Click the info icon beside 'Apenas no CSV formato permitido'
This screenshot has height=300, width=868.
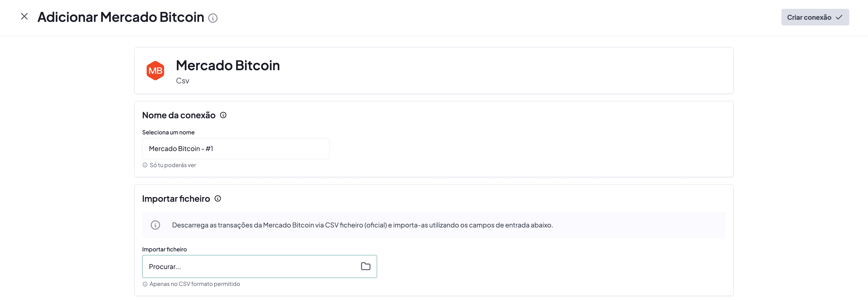[145, 284]
